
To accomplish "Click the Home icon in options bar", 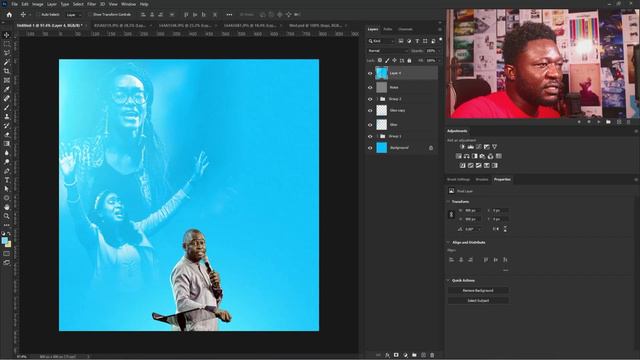I will 9,15.
